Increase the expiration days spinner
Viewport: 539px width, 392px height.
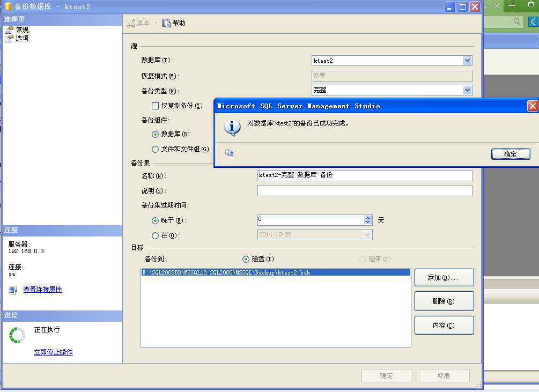(x=368, y=218)
